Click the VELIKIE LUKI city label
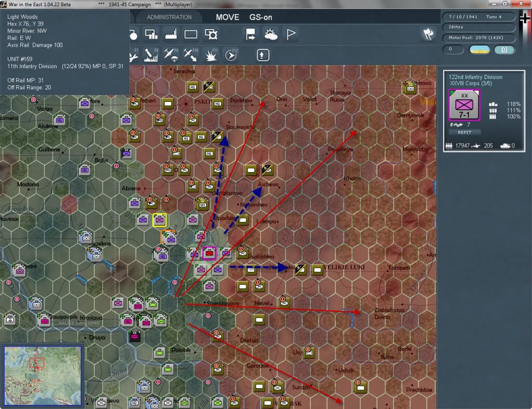The width and height of the screenshot is (532, 409). (344, 267)
